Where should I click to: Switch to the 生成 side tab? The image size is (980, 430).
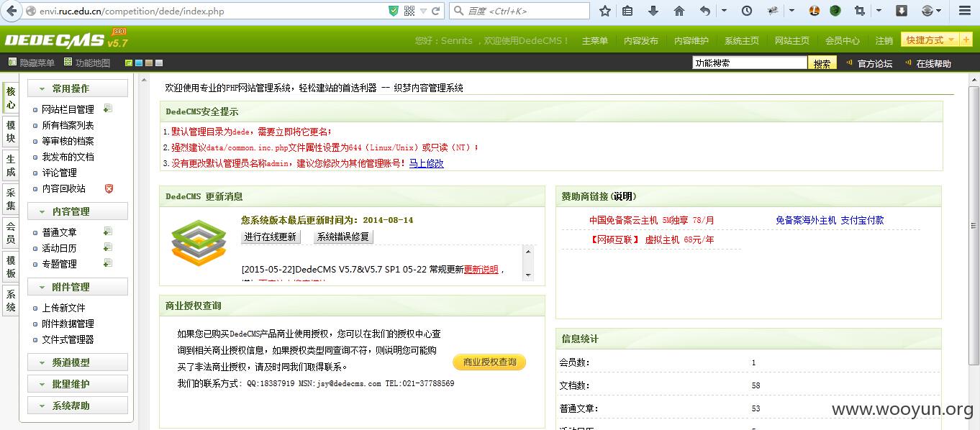(x=11, y=165)
